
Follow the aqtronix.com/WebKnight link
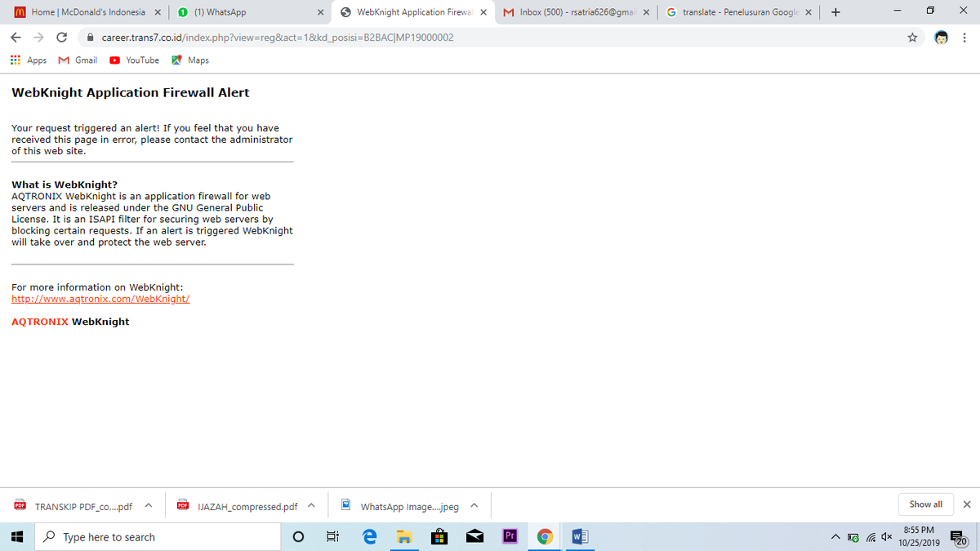pos(100,299)
